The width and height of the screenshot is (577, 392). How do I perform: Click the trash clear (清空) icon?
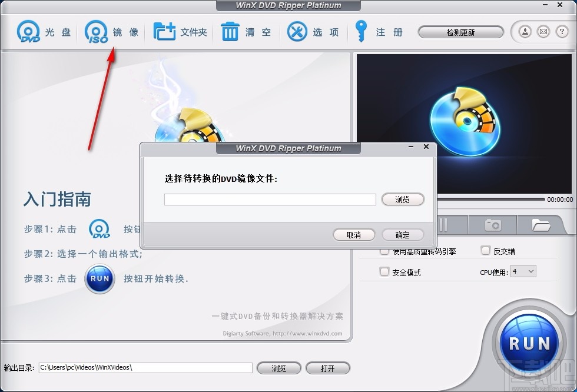[230, 31]
